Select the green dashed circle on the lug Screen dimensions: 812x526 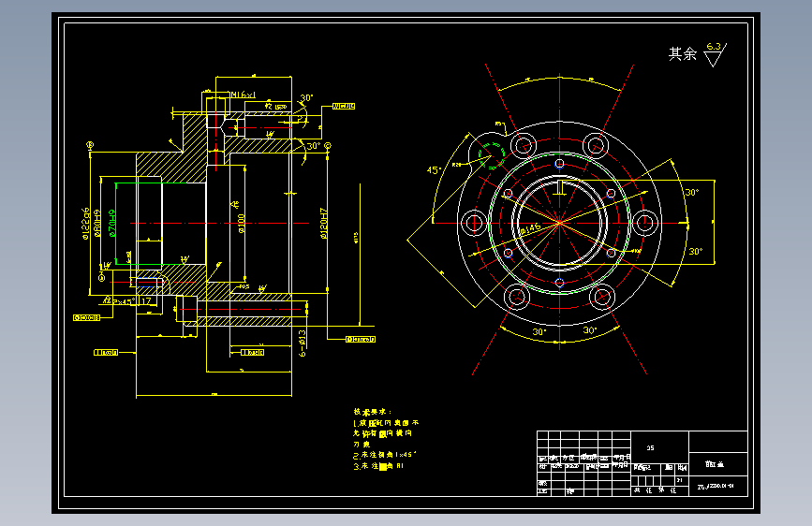click(492, 155)
